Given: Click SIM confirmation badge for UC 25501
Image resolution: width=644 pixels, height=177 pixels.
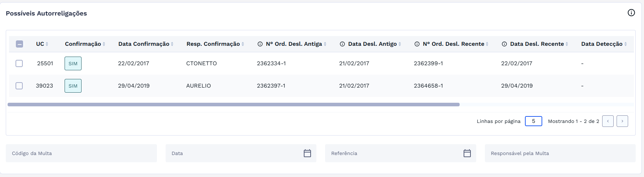Looking at the screenshot, I should pos(73,63).
